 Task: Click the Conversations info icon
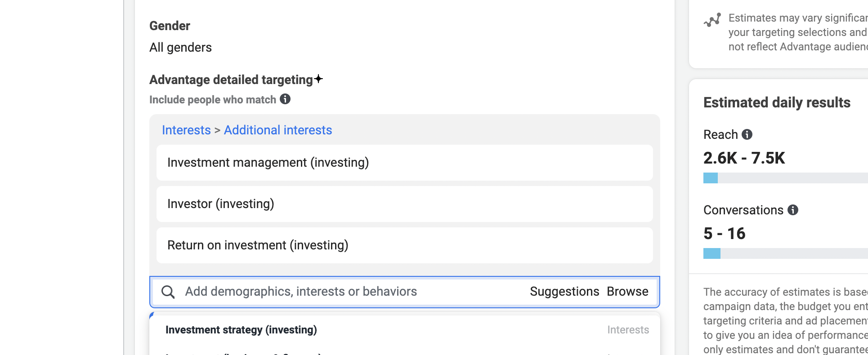click(x=793, y=210)
